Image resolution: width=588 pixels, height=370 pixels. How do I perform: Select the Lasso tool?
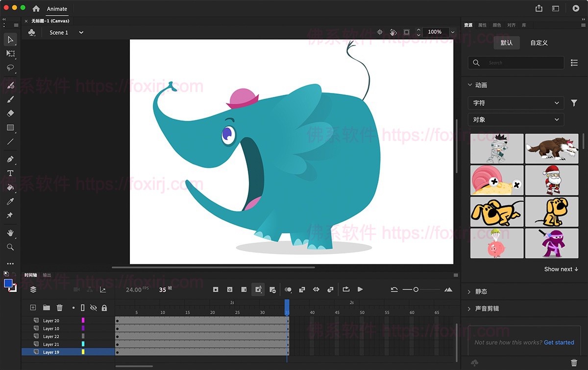[x=10, y=68]
